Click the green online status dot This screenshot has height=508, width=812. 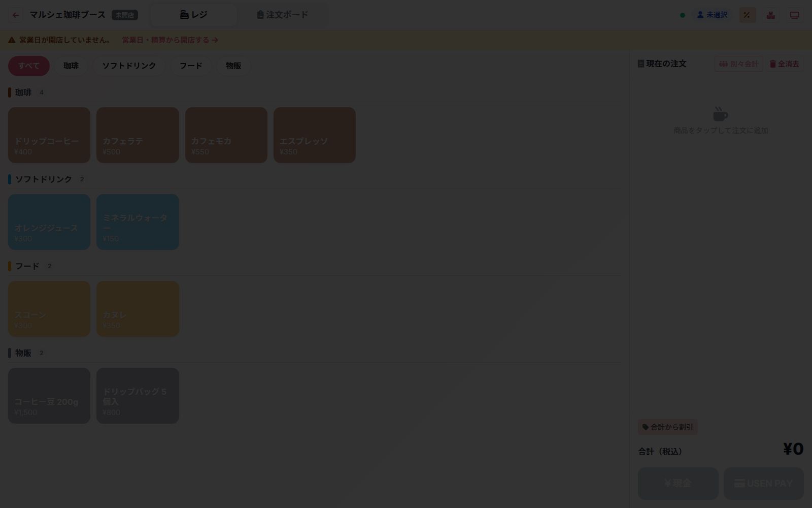683,15
